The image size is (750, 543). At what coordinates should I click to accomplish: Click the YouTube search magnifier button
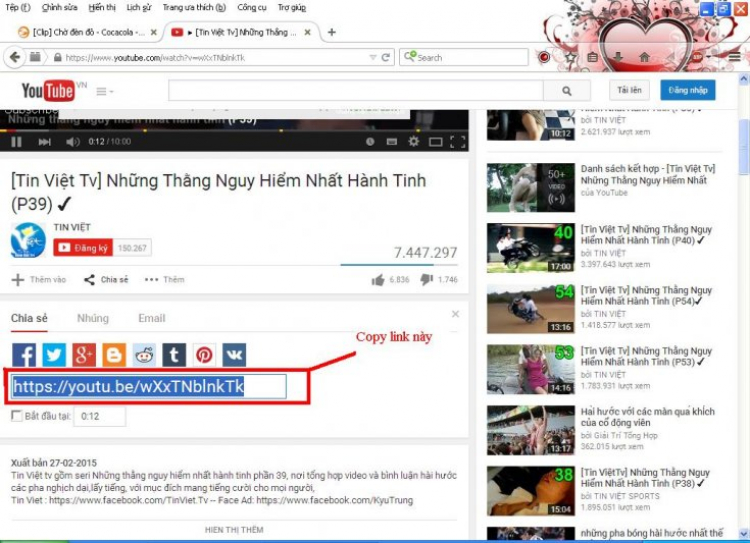[x=567, y=90]
